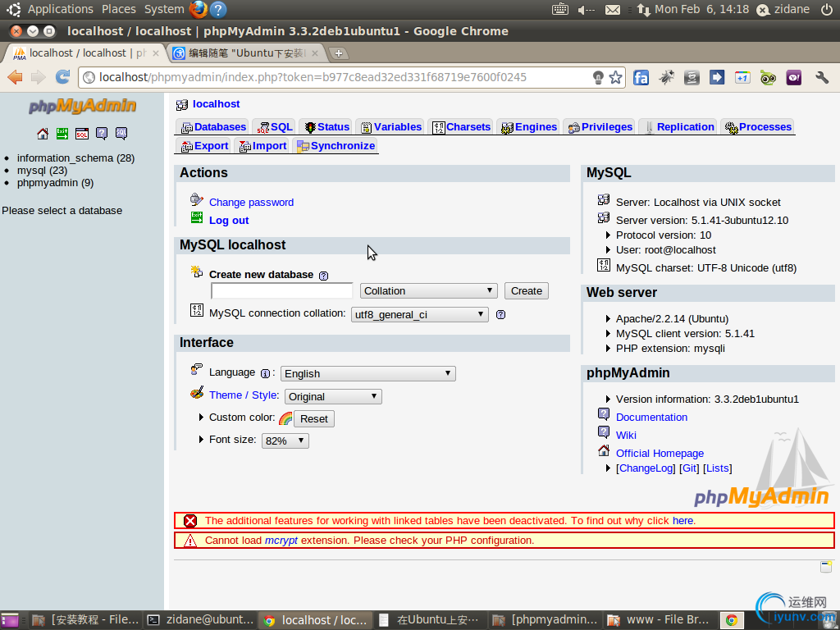Click the power button in top panel

coord(827,9)
